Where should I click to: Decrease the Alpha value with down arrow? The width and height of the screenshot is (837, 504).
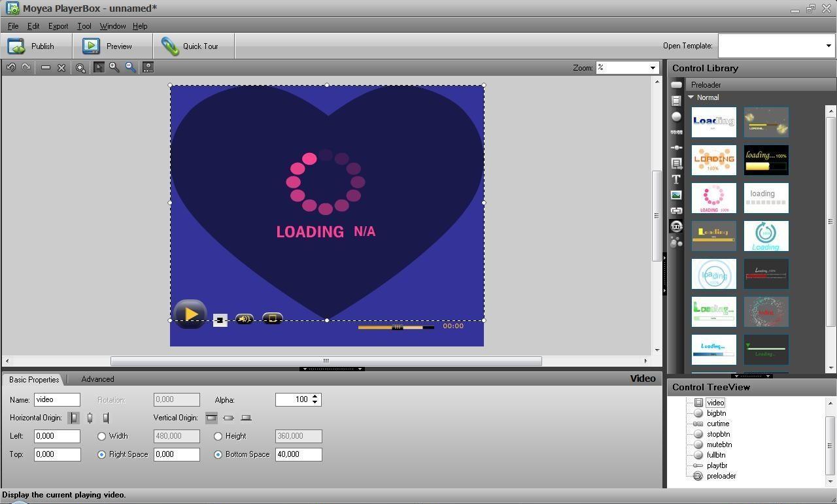(x=315, y=403)
